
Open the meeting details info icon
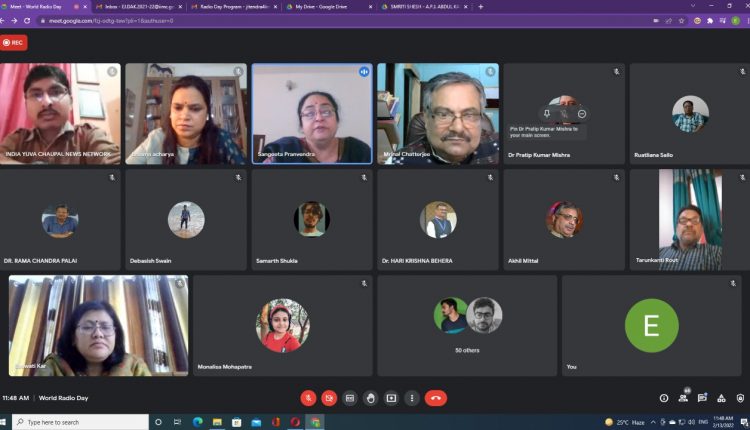664,398
